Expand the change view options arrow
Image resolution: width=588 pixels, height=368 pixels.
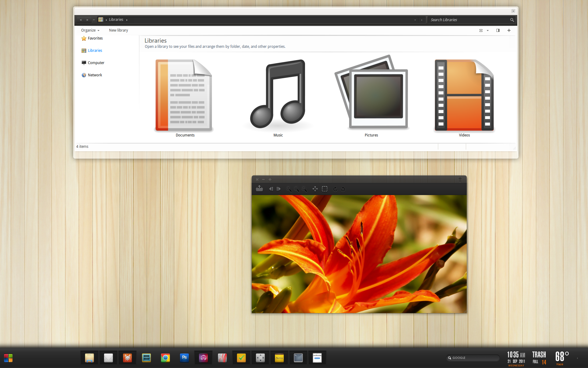coord(488,30)
